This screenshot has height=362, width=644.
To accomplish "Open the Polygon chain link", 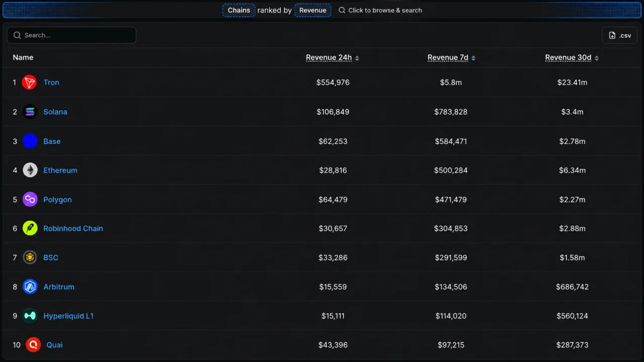I will tap(57, 200).
